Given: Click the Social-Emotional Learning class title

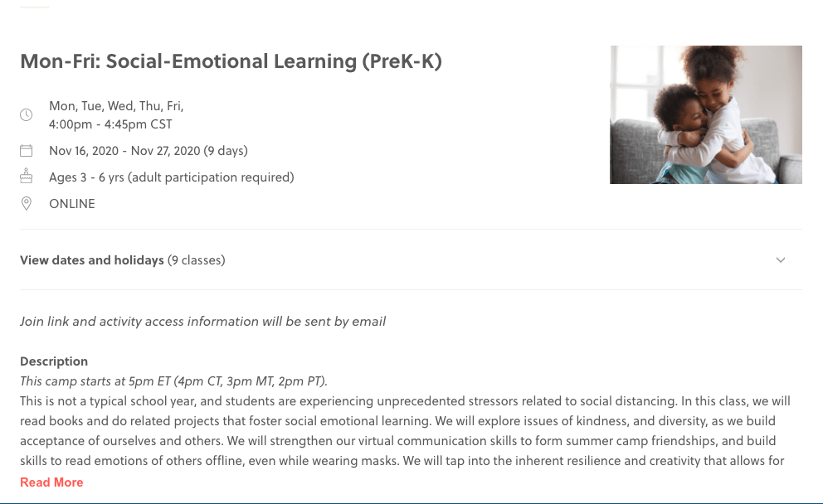Looking at the screenshot, I should tap(231, 62).
